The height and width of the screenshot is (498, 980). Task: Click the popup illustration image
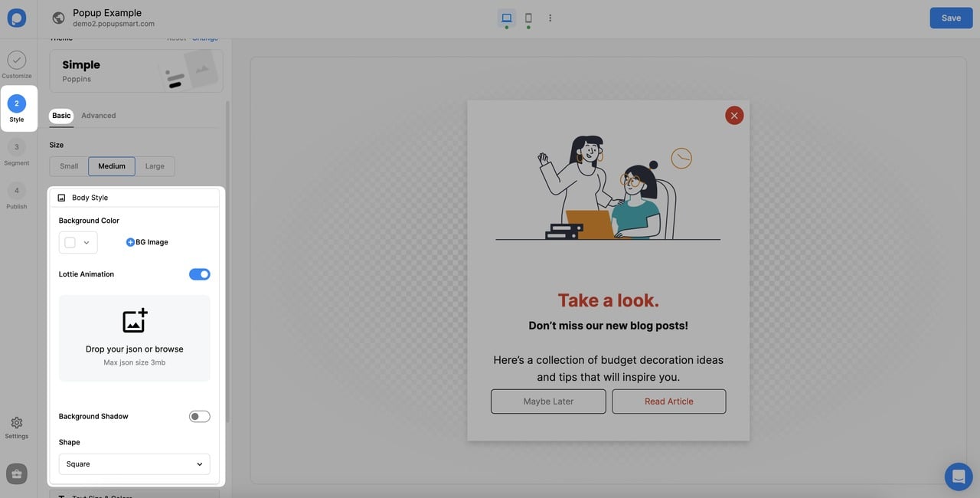[x=608, y=188]
